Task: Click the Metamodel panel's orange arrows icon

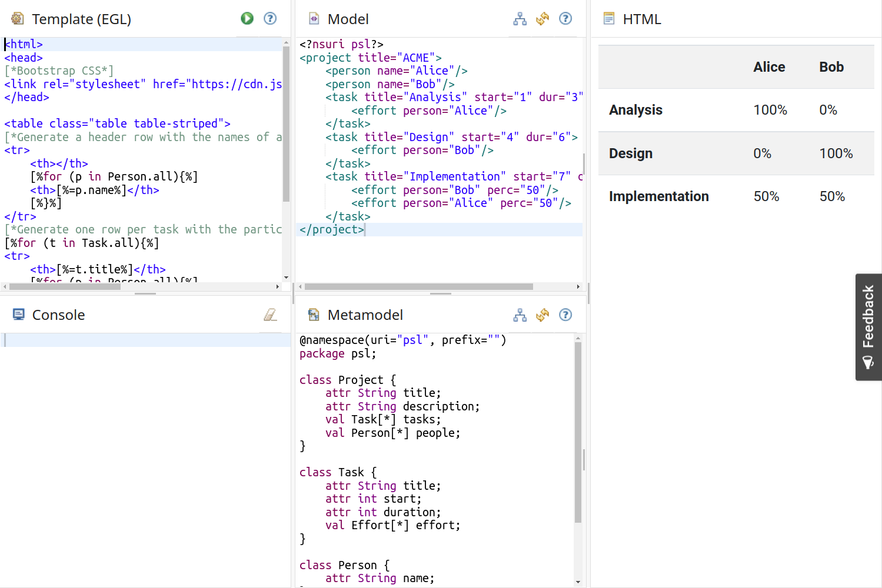Action: (x=542, y=315)
